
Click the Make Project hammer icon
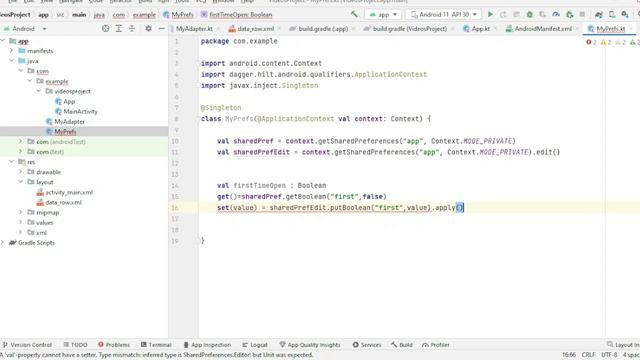pos(354,14)
